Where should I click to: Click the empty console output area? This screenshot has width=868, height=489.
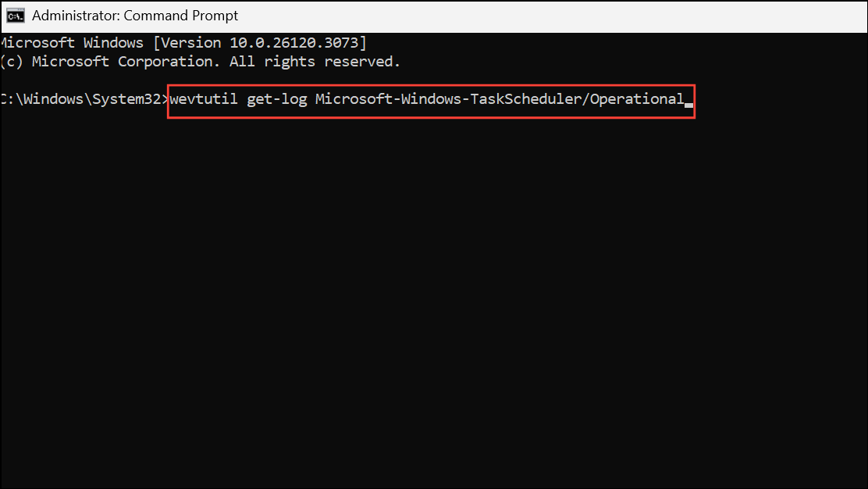tap(429, 297)
